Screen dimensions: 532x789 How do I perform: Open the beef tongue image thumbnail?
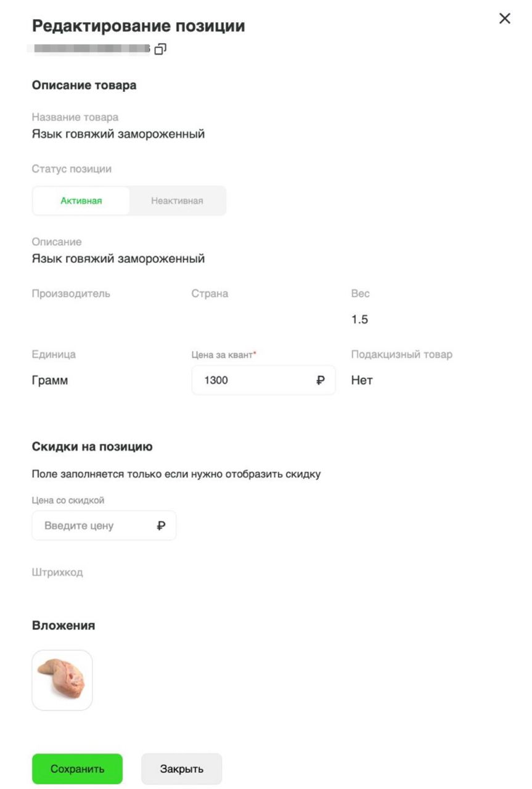62,681
